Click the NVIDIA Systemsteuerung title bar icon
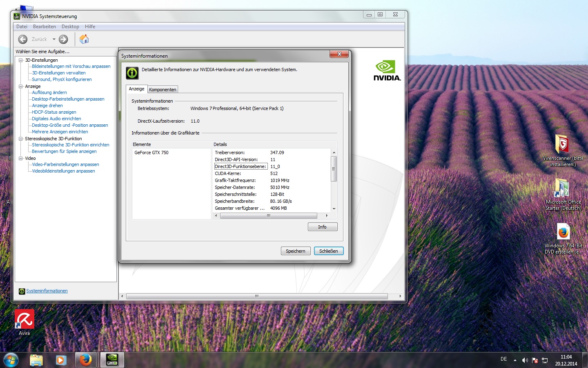 [x=17, y=16]
